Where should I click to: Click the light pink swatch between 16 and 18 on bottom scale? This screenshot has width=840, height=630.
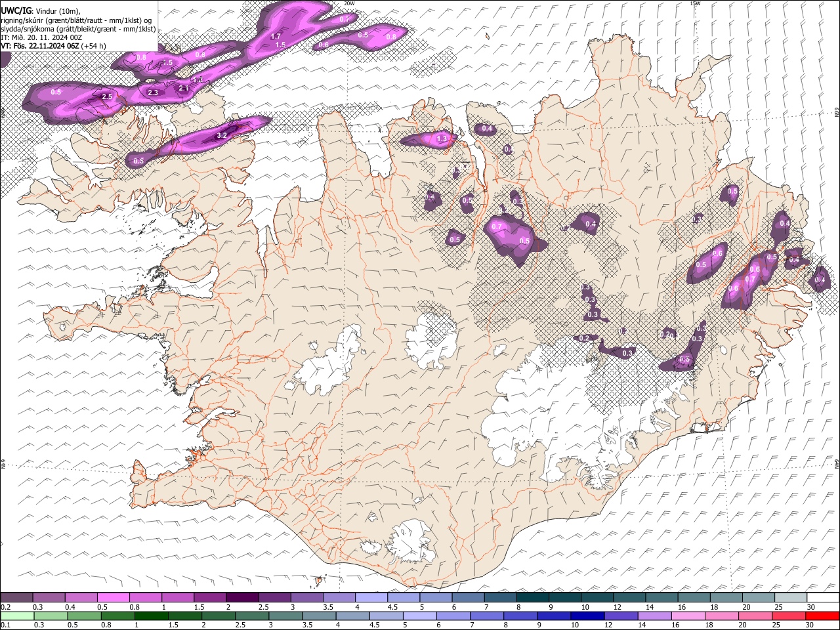pos(688,616)
